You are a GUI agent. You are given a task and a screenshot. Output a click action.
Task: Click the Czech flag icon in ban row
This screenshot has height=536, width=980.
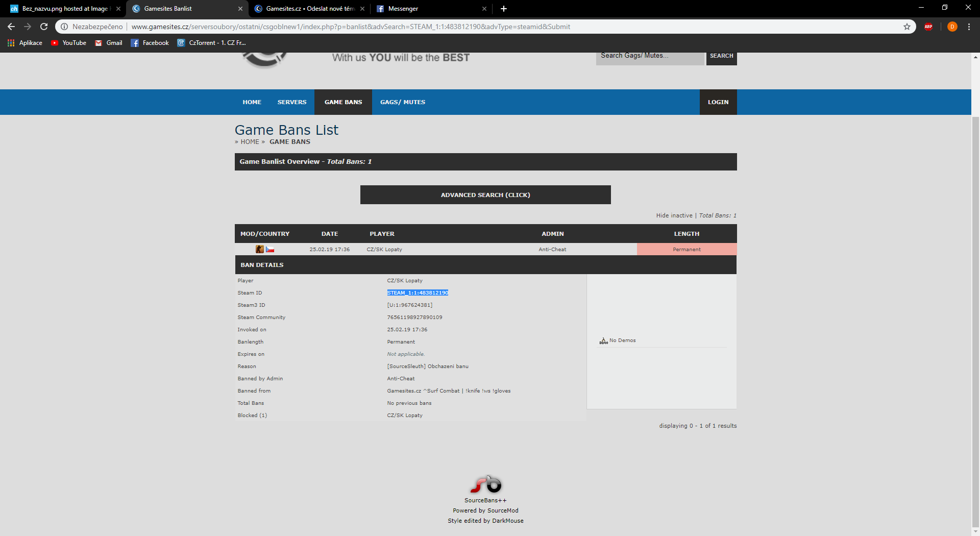click(x=270, y=249)
